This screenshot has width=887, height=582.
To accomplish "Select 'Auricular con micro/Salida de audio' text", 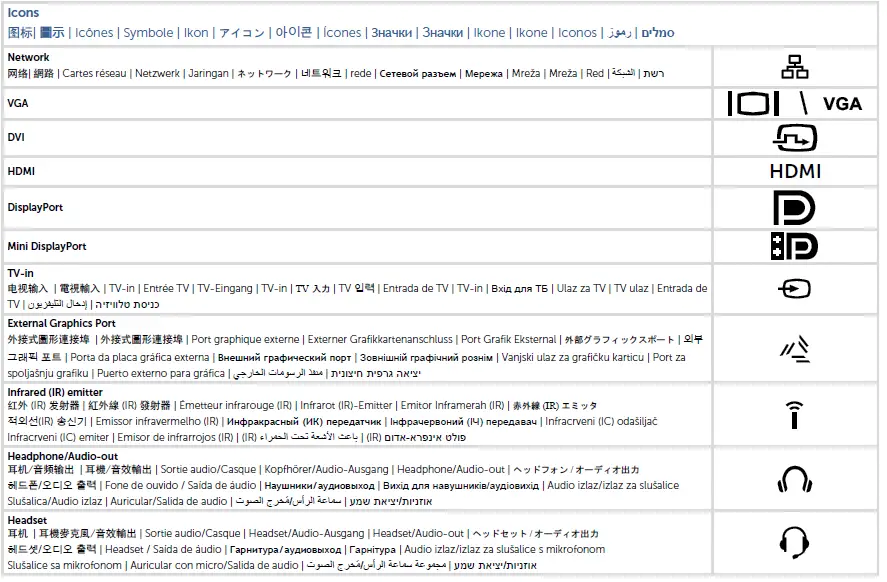I will coord(216,568).
